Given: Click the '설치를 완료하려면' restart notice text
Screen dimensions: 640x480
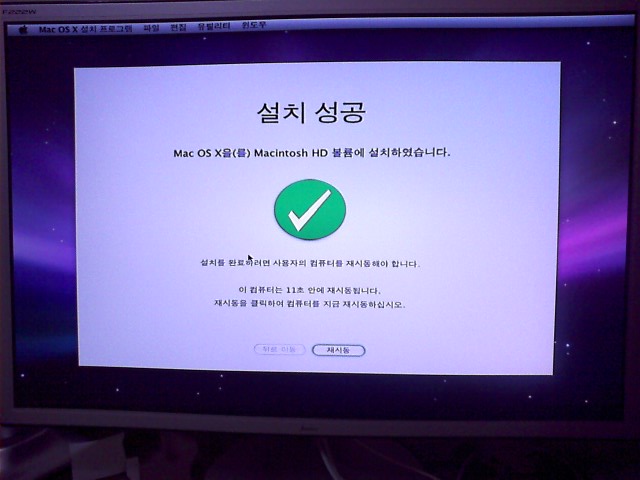Looking at the screenshot, I should click(x=309, y=263).
